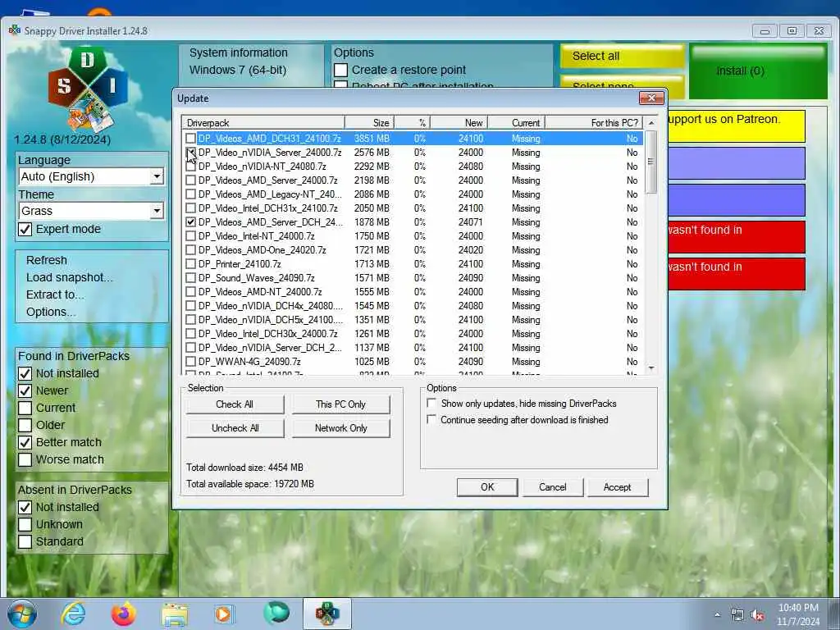Enable Show only updates, hide missing DriverPacks
The height and width of the screenshot is (630, 840).
pos(431,403)
